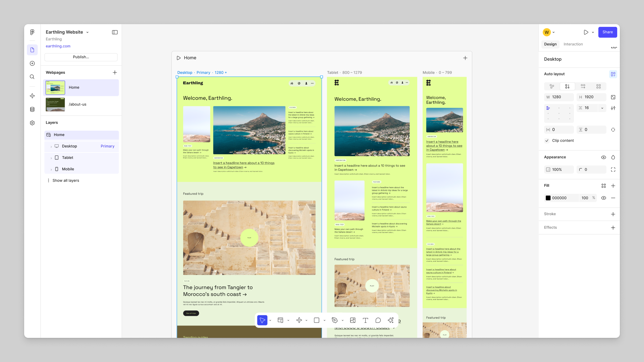This screenshot has width=644, height=362.
Task: Open the Home tab in the canvas header
Action: point(190,58)
